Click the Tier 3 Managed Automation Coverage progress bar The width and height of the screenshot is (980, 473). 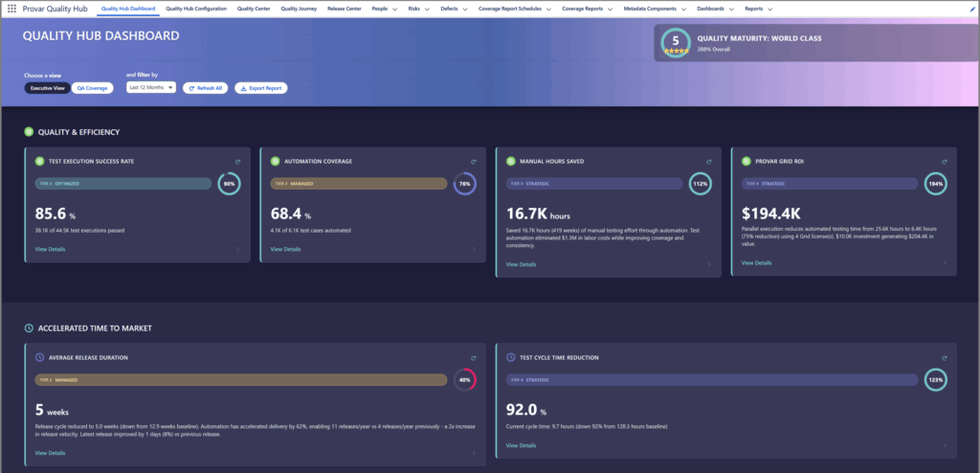356,184
